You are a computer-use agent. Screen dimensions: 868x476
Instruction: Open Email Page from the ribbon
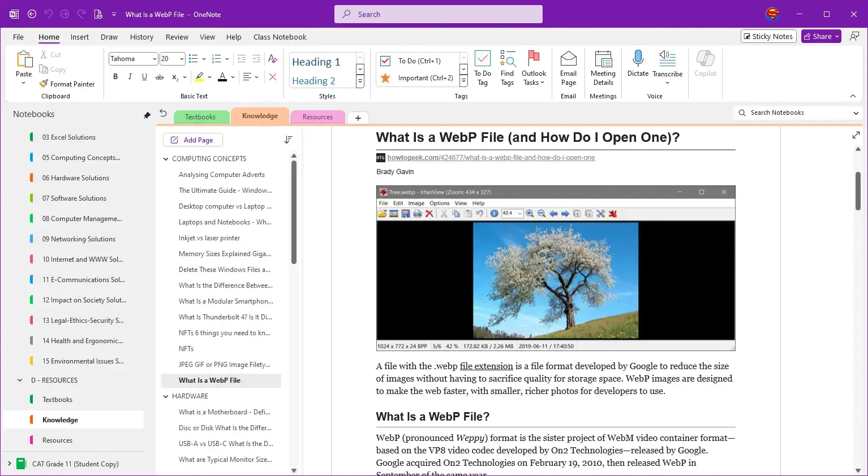click(568, 68)
